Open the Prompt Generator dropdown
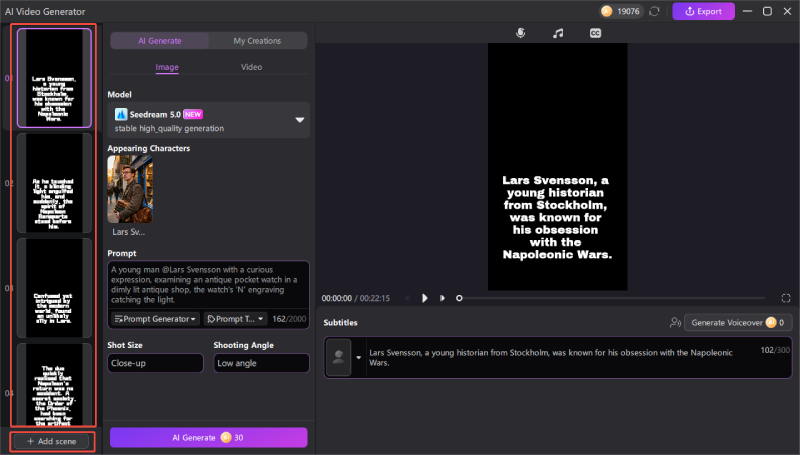Viewport: 800px width, 455px height. (x=155, y=319)
